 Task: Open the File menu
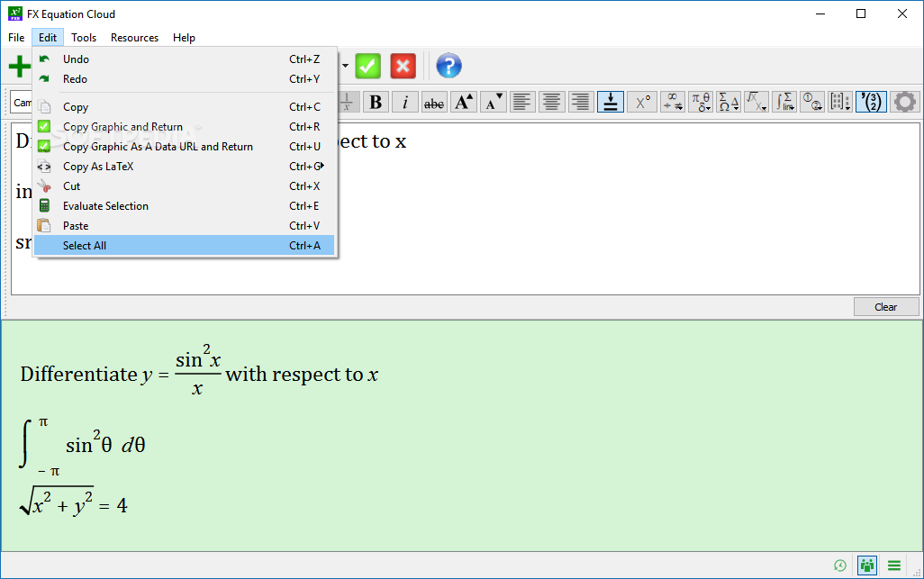point(16,38)
